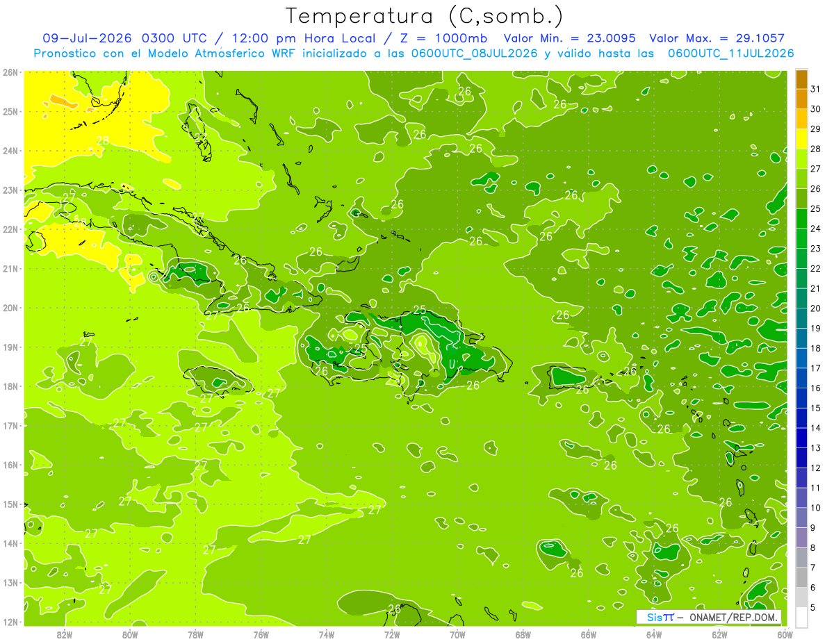
Task: Click the 17N latitude label
Action: pos(10,425)
